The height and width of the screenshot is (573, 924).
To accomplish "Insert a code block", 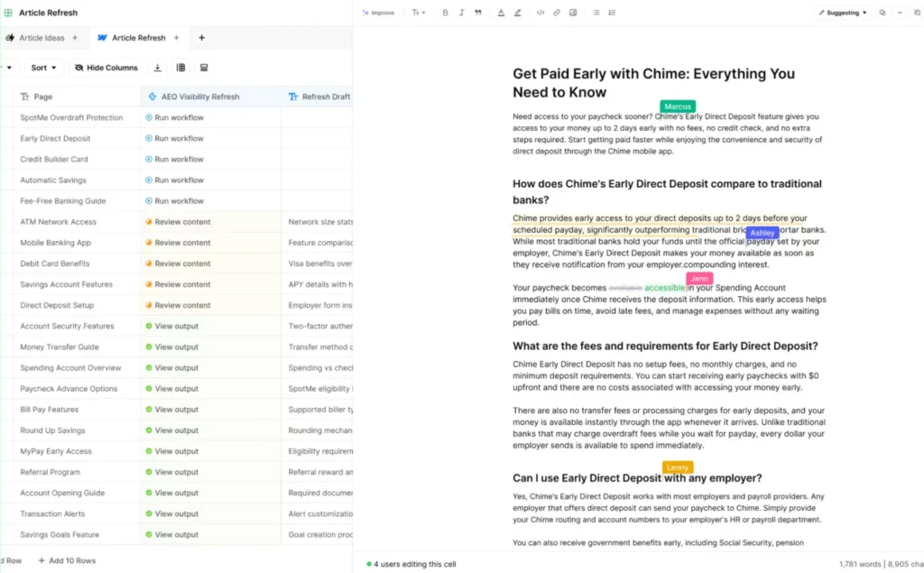I will pos(541,13).
